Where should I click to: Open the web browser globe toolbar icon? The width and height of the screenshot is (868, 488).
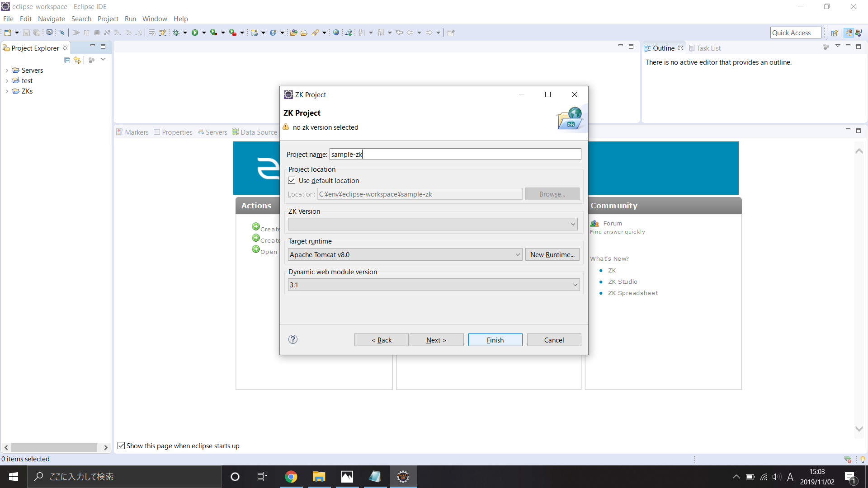click(336, 33)
